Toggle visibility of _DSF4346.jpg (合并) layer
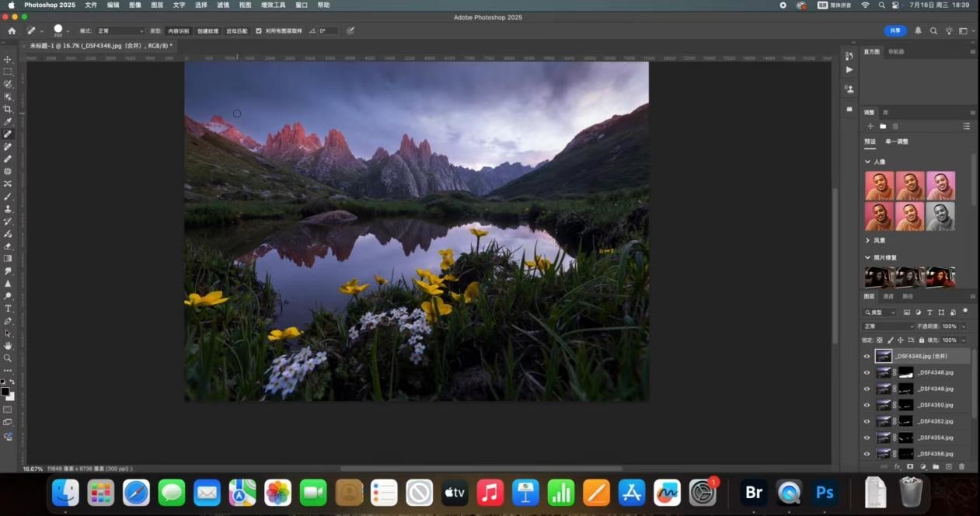 pyautogui.click(x=867, y=356)
